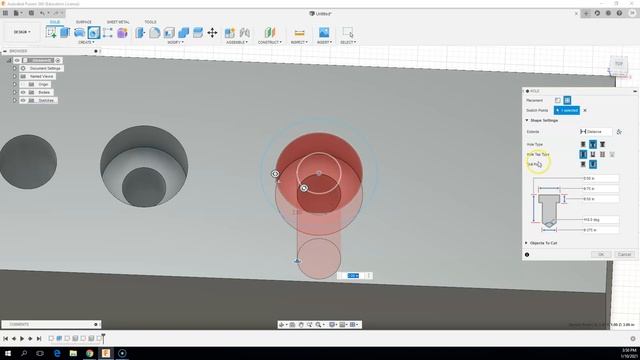The height and width of the screenshot is (360, 640).
Task: Collapse the Shape Settings section
Action: 527,120
